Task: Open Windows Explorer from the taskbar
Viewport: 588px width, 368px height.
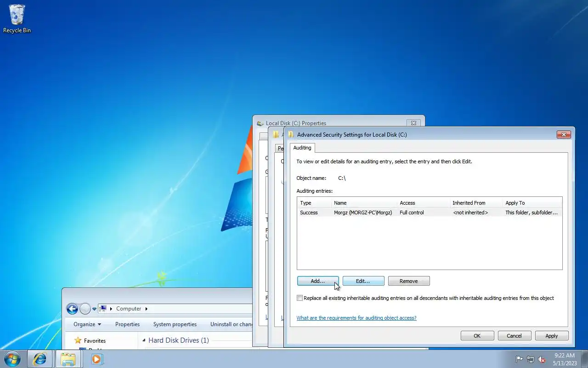Action: [x=68, y=359]
